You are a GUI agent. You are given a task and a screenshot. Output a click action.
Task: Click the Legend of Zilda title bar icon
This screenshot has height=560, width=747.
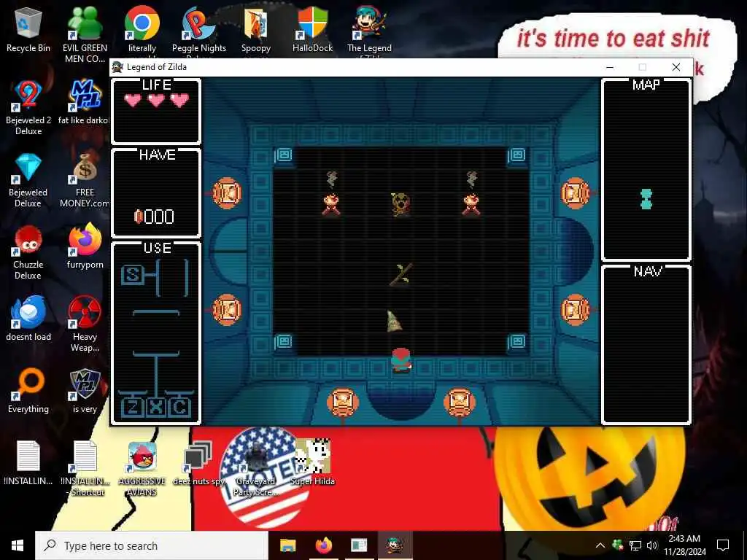117,67
